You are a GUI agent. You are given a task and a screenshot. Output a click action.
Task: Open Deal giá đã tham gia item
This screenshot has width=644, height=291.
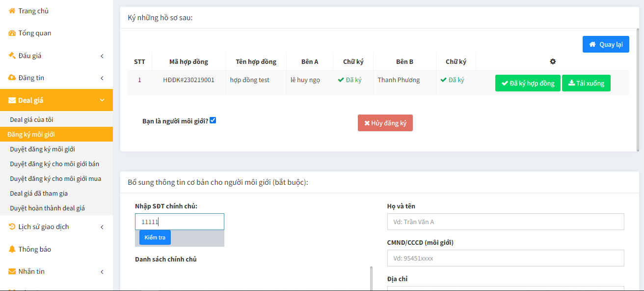pos(39,193)
